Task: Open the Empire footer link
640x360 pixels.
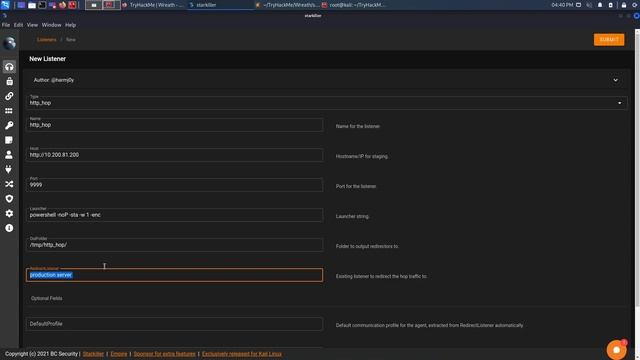Action: pos(119,354)
